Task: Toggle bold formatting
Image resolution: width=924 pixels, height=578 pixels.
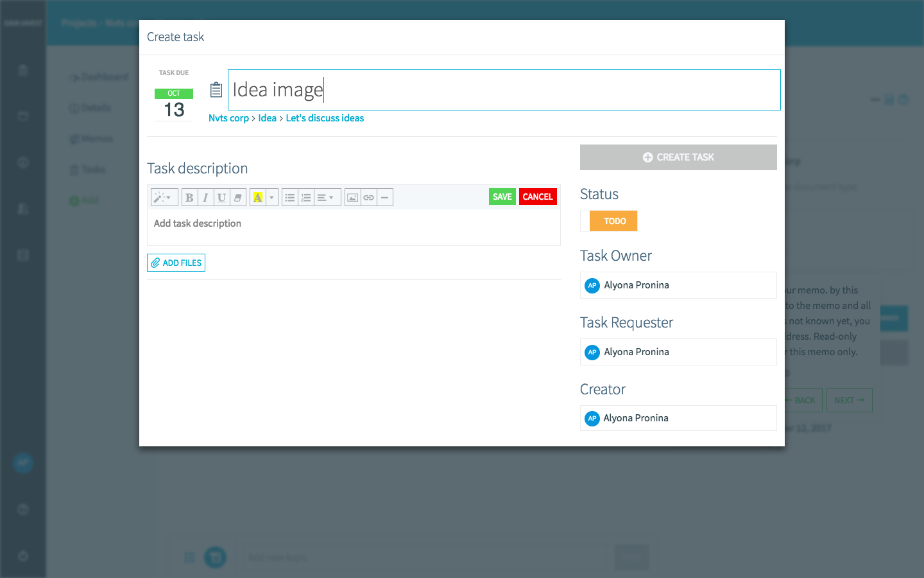Action: pyautogui.click(x=189, y=197)
